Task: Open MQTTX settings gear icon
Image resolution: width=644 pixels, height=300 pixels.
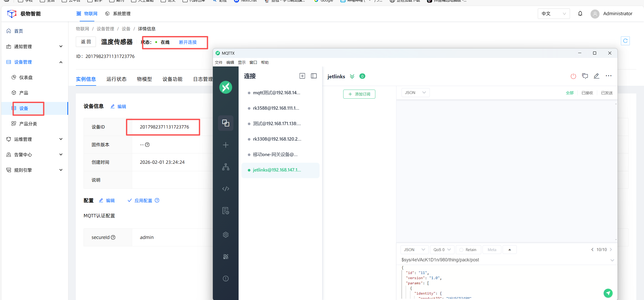Action: pyautogui.click(x=225, y=235)
